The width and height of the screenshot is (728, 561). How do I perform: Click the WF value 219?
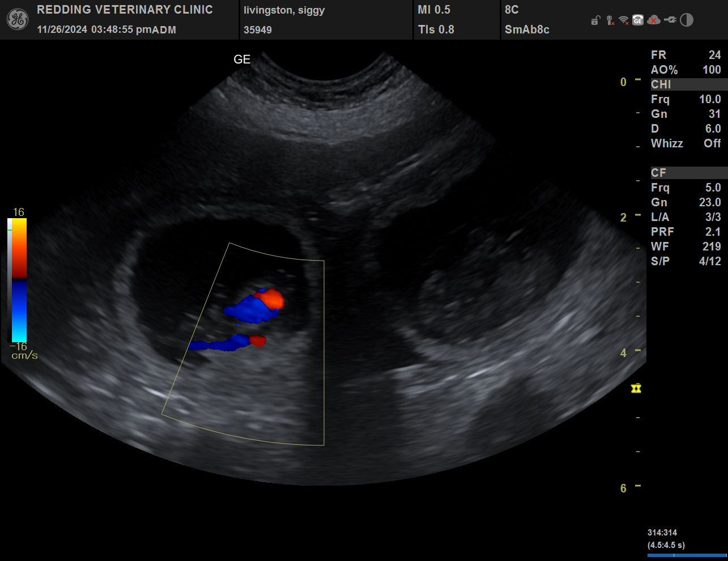712,246
